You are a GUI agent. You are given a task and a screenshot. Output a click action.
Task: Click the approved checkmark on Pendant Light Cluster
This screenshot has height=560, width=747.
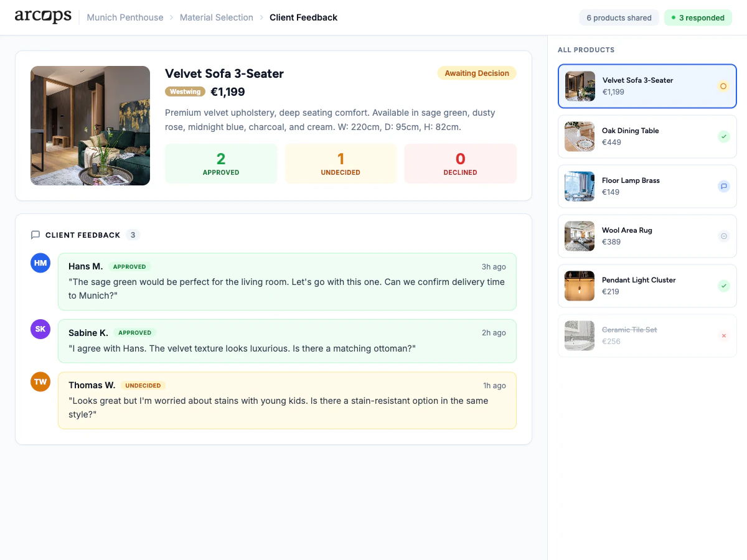tap(723, 286)
